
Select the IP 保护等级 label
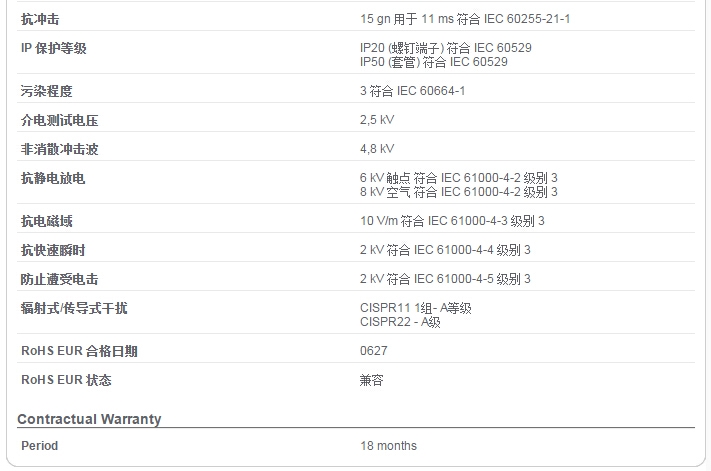54,48
